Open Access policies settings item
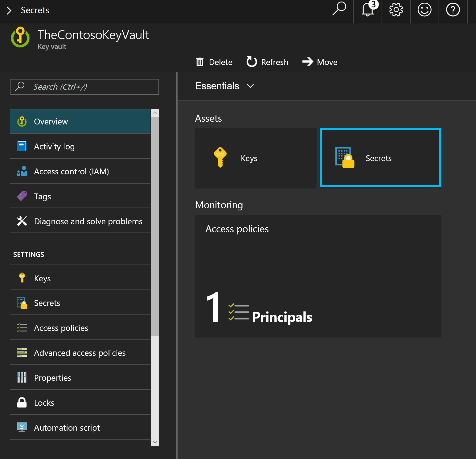Viewport: 476px width, 459px height. click(x=80, y=328)
